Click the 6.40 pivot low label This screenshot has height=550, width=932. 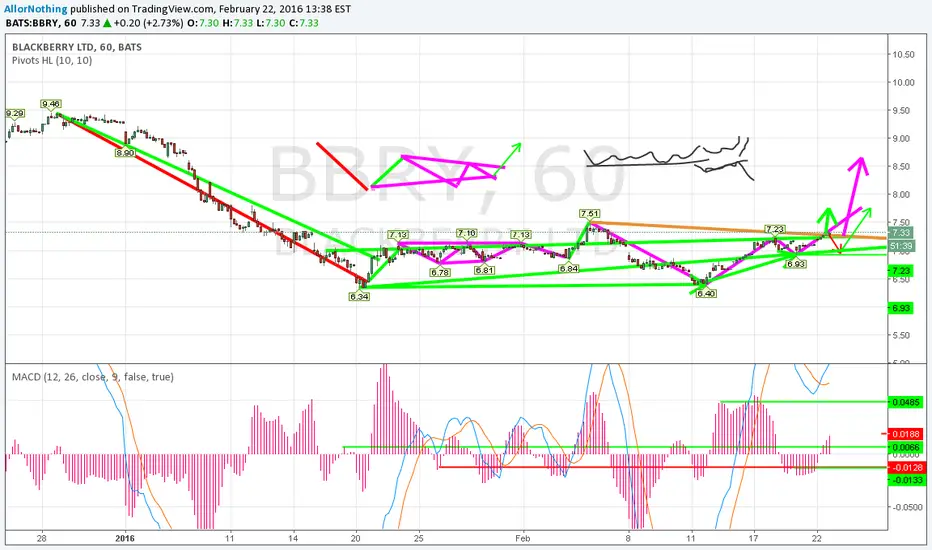[x=706, y=293]
